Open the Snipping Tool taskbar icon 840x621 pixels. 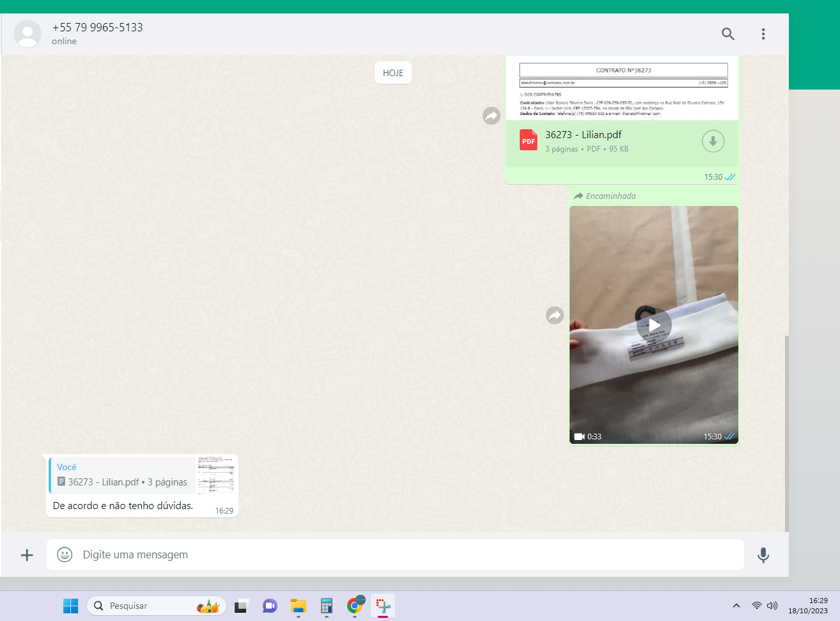(384, 606)
